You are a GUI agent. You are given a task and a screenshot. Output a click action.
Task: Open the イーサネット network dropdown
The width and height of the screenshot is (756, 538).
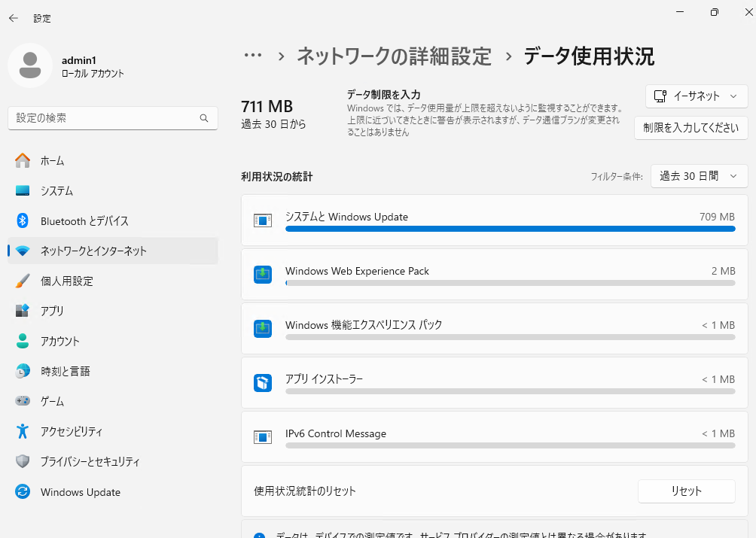pos(697,96)
